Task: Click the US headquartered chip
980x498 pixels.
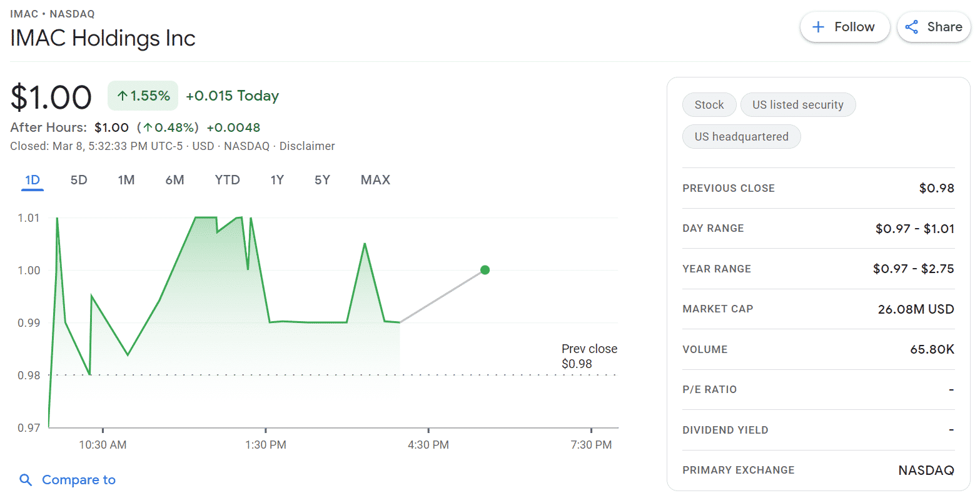Action: 742,137
